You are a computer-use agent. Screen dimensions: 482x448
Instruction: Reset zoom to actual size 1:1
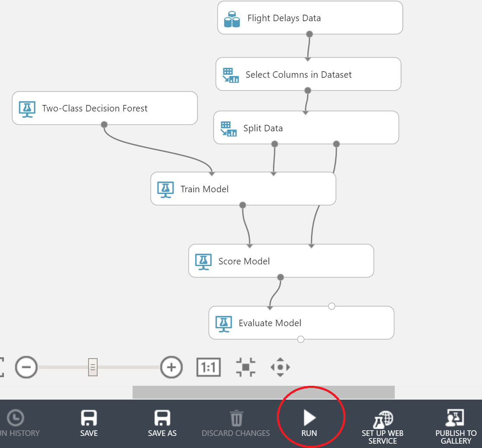point(209,367)
